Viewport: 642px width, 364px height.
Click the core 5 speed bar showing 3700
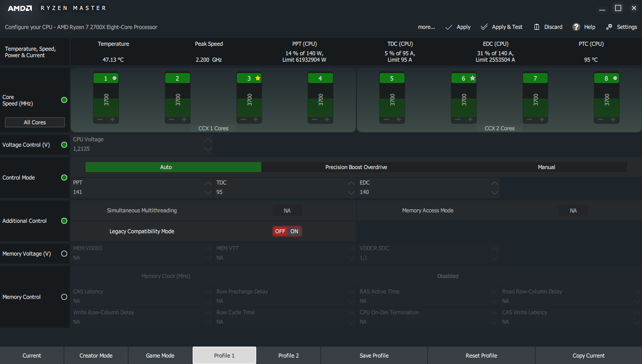click(x=392, y=99)
